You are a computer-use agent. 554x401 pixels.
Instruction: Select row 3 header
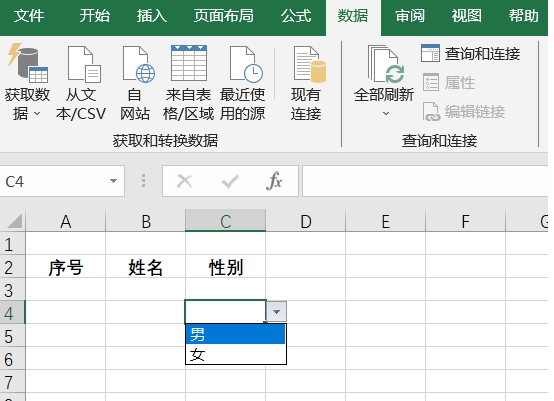pyautogui.click(x=12, y=290)
